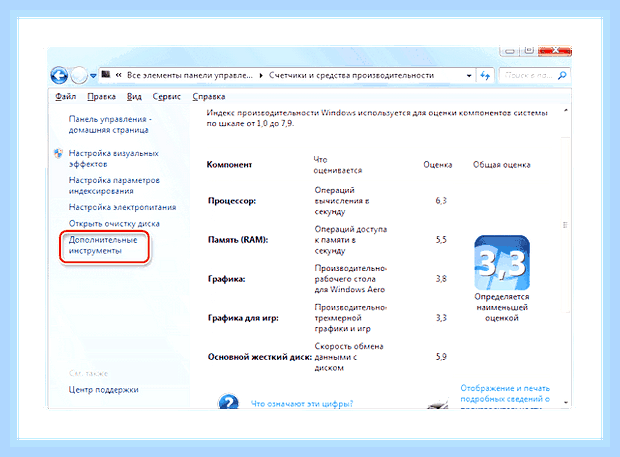620x457 pixels.
Task: Click 'Компонент' column header
Action: (x=229, y=165)
